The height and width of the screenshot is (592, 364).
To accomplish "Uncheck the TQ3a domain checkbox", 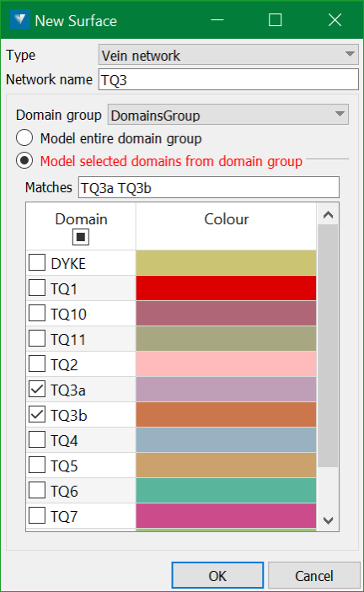I will pyautogui.click(x=37, y=389).
